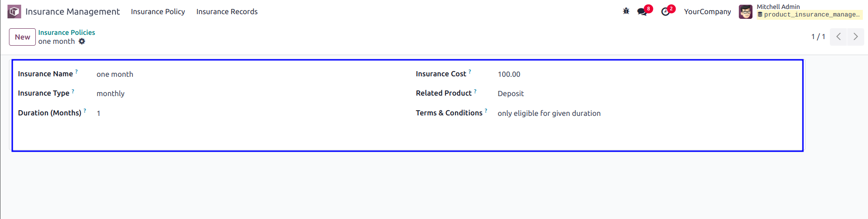
Task: Show help tooltip for Terms & Conditions
Action: coord(486,111)
